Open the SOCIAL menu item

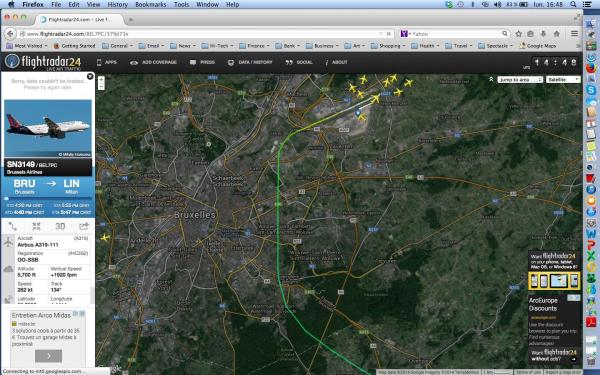pyautogui.click(x=299, y=62)
